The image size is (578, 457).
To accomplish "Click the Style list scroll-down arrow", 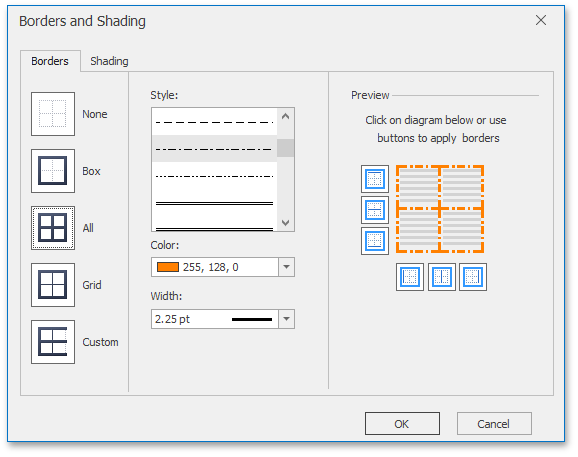I will [x=285, y=223].
